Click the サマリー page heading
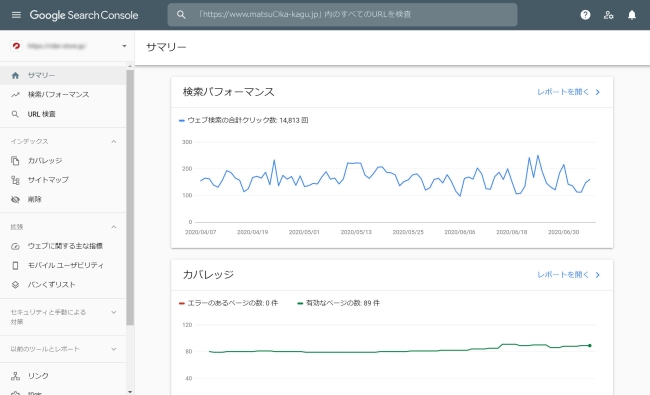 pos(166,47)
